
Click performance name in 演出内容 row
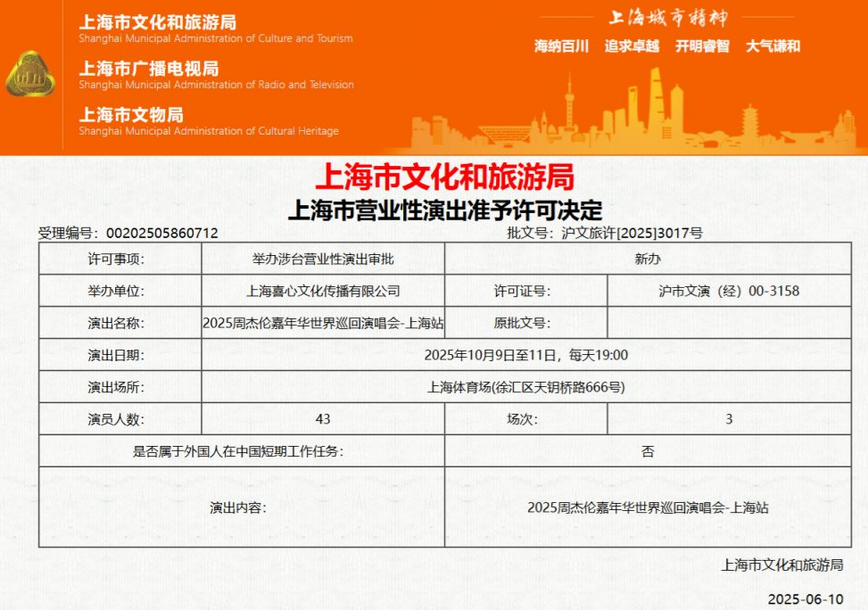tap(648, 507)
